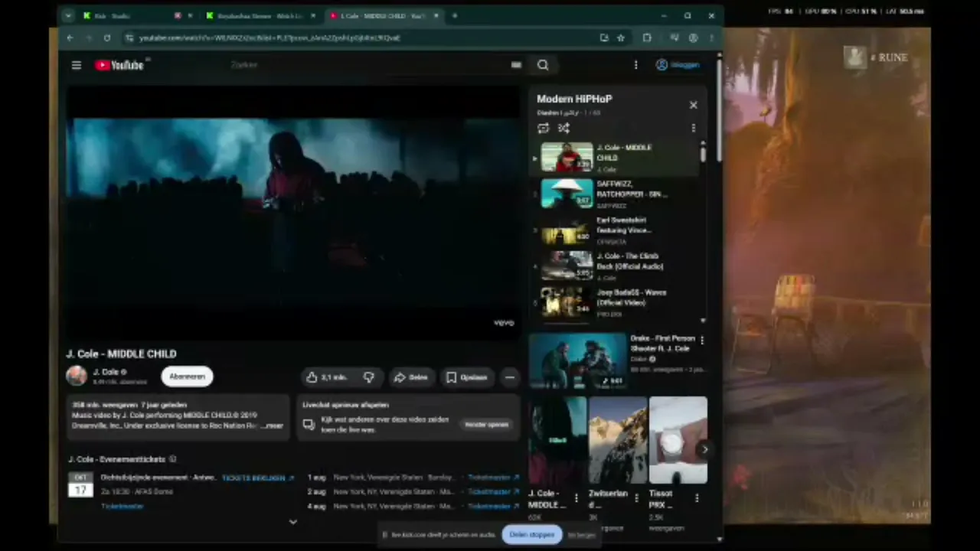Bookmark this page with the star icon
Screen dimensions: 980x551
click(x=621, y=37)
